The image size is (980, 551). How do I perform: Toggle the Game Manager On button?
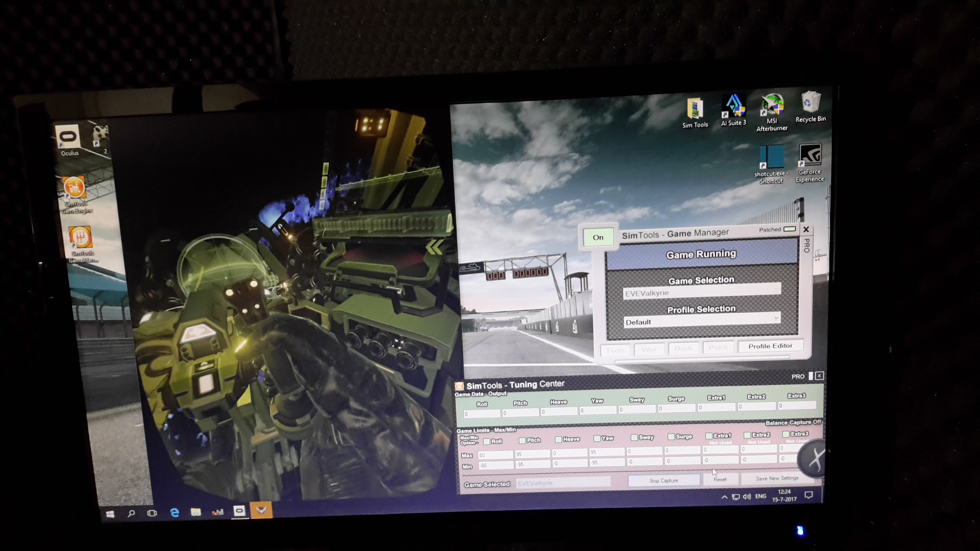pos(598,237)
